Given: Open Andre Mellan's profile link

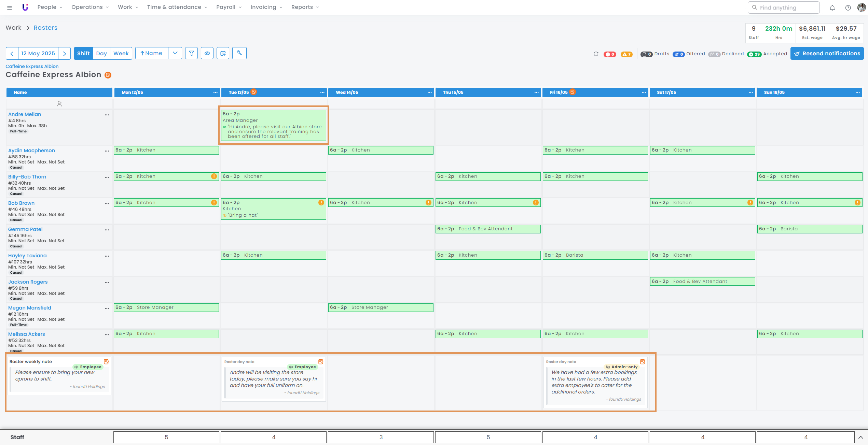Looking at the screenshot, I should coord(25,114).
